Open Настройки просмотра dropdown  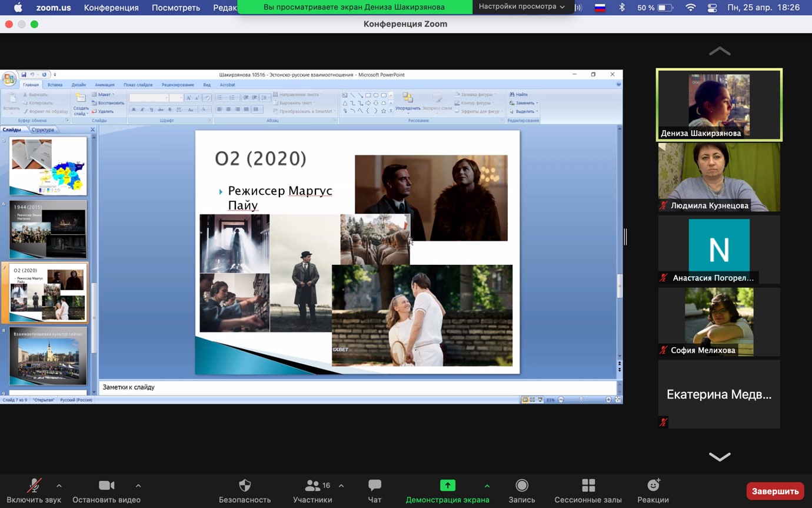[x=521, y=7]
